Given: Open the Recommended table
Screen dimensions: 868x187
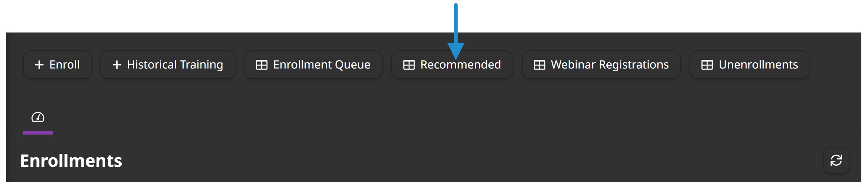Looking at the screenshot, I should 452,65.
